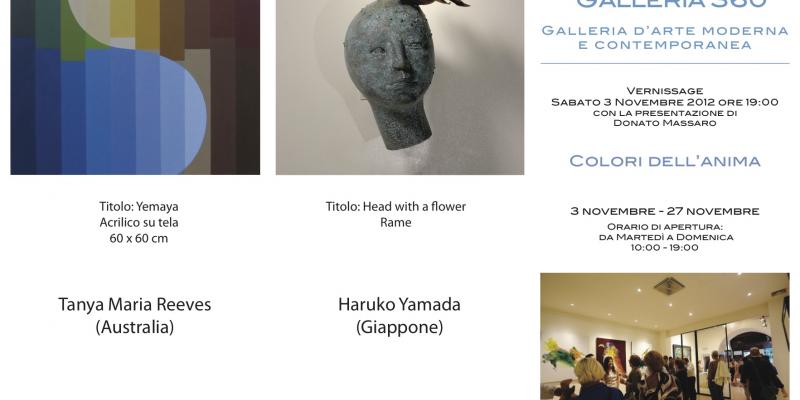Viewport: 800px width, 400px height.
Task: Click the (Australia) country label
Action: 135,327
